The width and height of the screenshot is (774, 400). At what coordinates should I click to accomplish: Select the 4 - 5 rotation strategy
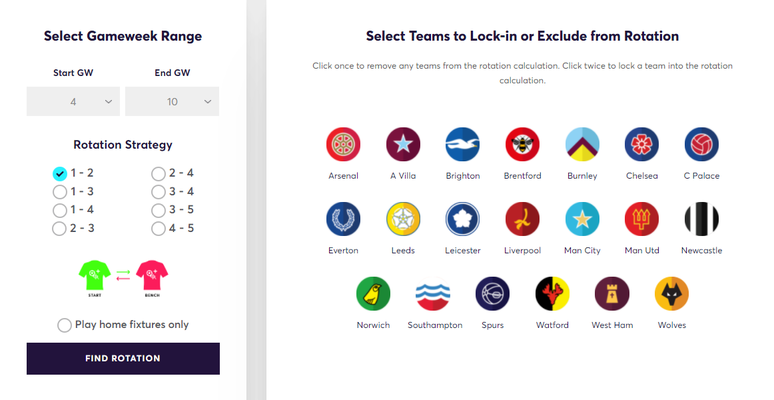158,229
